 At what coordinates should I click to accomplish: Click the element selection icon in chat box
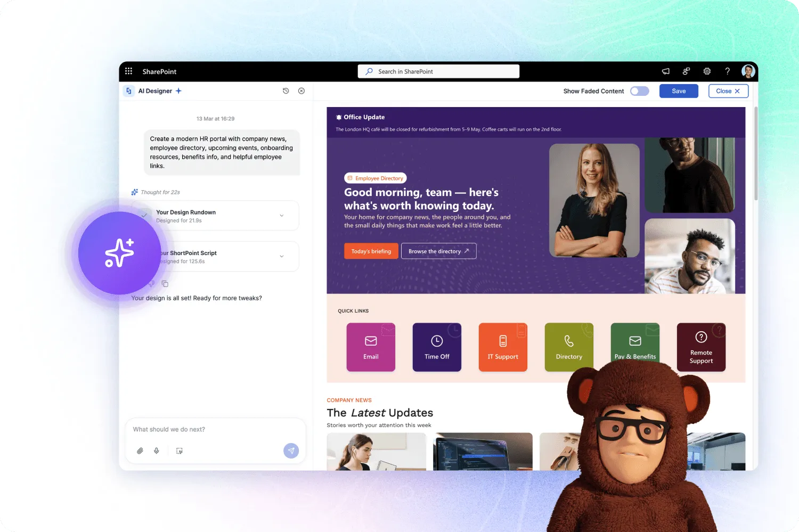pyautogui.click(x=180, y=451)
